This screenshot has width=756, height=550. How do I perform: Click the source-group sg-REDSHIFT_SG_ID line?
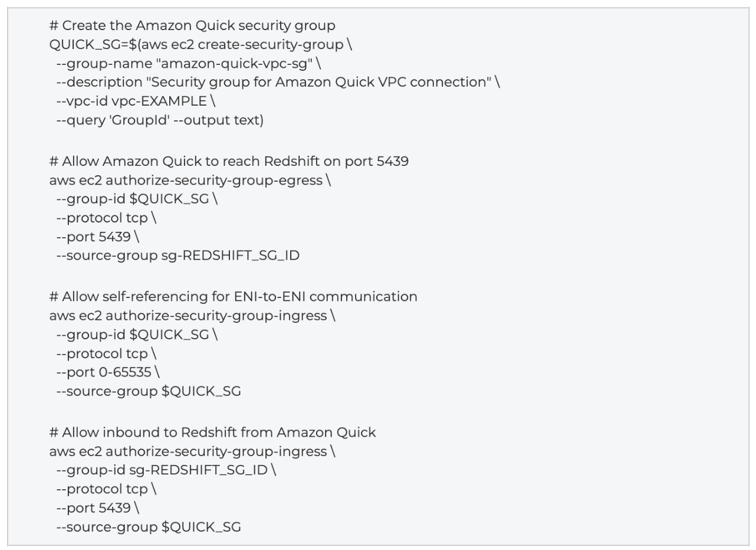coord(178,256)
